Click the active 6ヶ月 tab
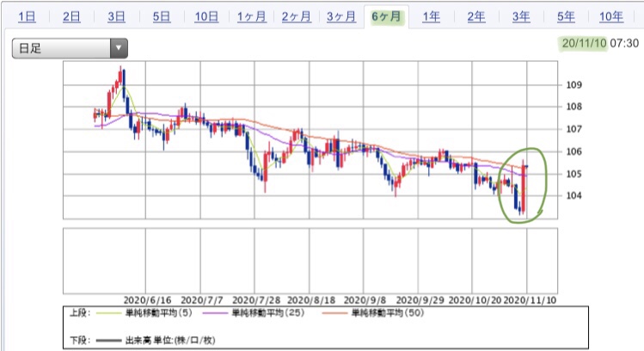Image resolution: width=644 pixels, height=351 pixels. pyautogui.click(x=386, y=17)
